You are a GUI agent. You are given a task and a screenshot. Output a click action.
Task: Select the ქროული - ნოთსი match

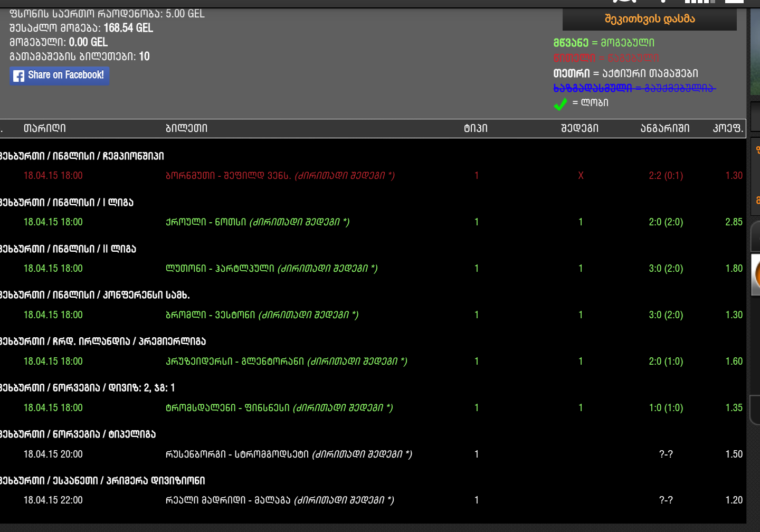258,222
